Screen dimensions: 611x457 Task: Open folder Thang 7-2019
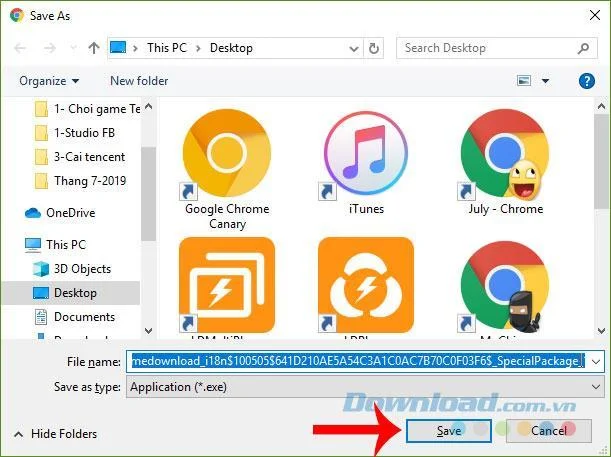(x=81, y=181)
